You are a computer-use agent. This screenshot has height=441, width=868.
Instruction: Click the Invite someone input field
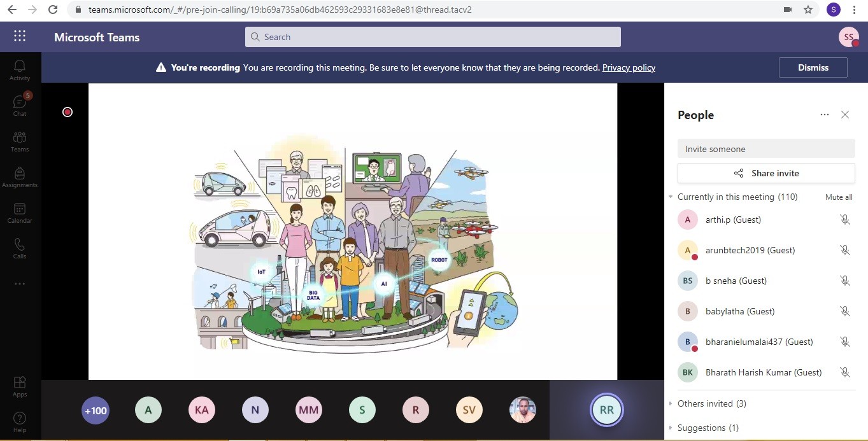pos(765,149)
